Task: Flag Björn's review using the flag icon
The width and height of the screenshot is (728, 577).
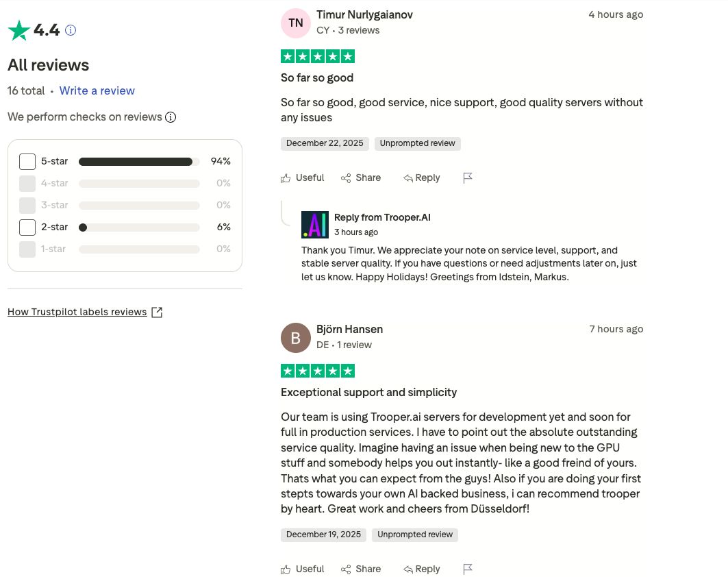Action: [468, 569]
